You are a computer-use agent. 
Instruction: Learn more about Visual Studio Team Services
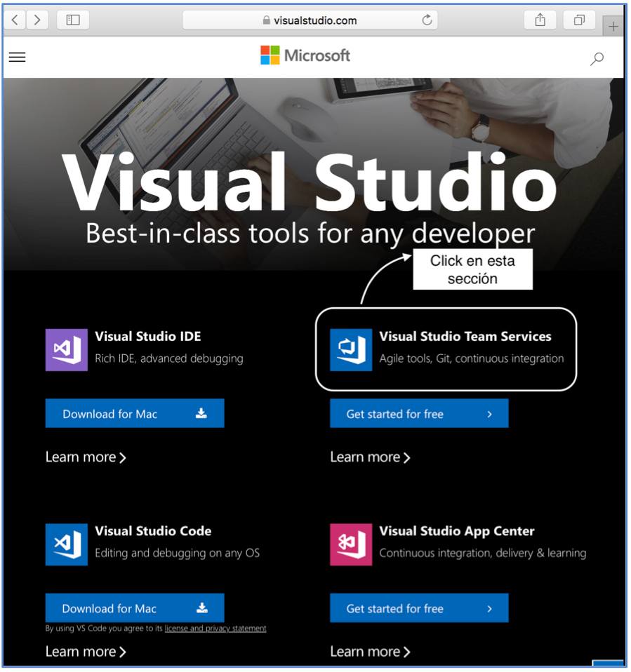370,457
